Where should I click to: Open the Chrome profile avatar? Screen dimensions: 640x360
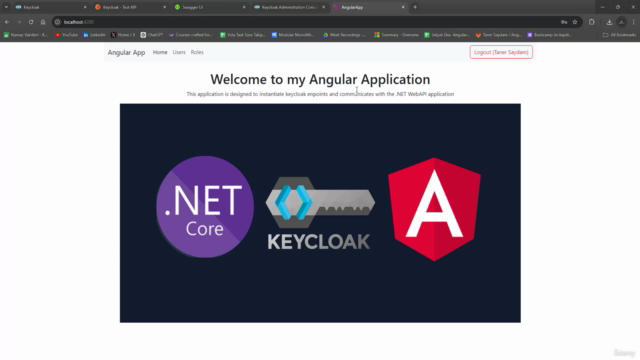621,22
